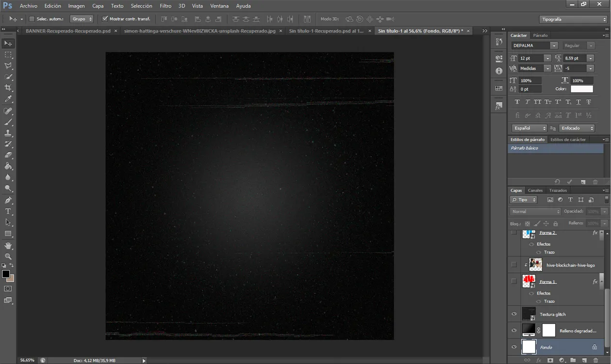Select the Hand tool
The height and width of the screenshot is (364, 611).
tap(8, 246)
